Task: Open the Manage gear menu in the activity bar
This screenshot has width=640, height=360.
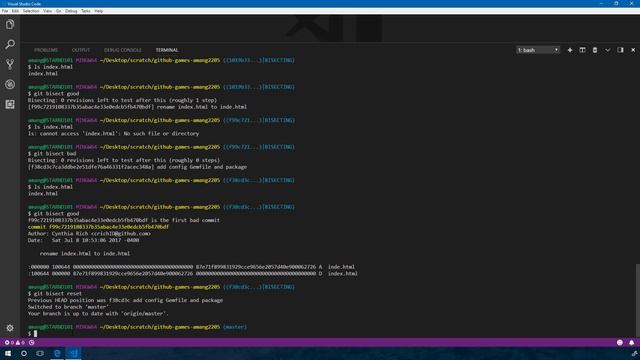Action: tap(10, 328)
